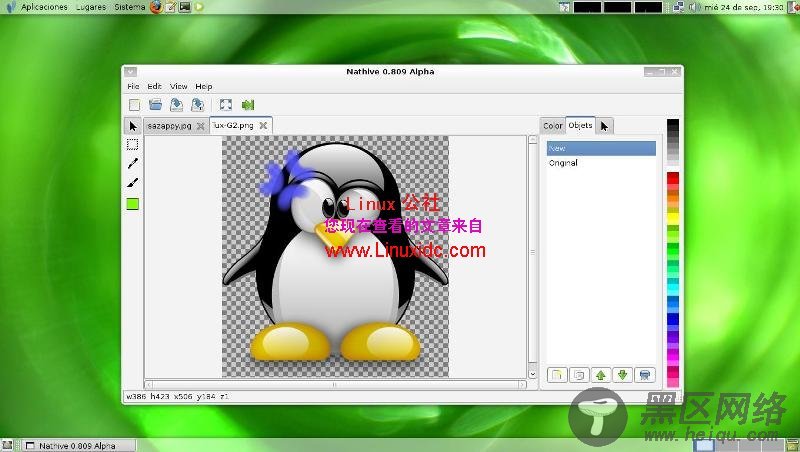Open a file using the folder icon
Viewport: 800px width, 452px height.
pos(155,105)
